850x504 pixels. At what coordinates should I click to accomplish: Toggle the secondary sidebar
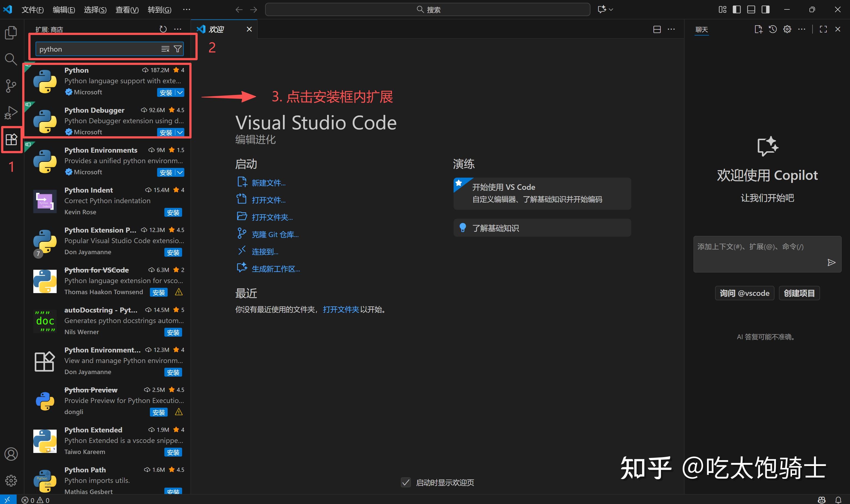tap(765, 9)
